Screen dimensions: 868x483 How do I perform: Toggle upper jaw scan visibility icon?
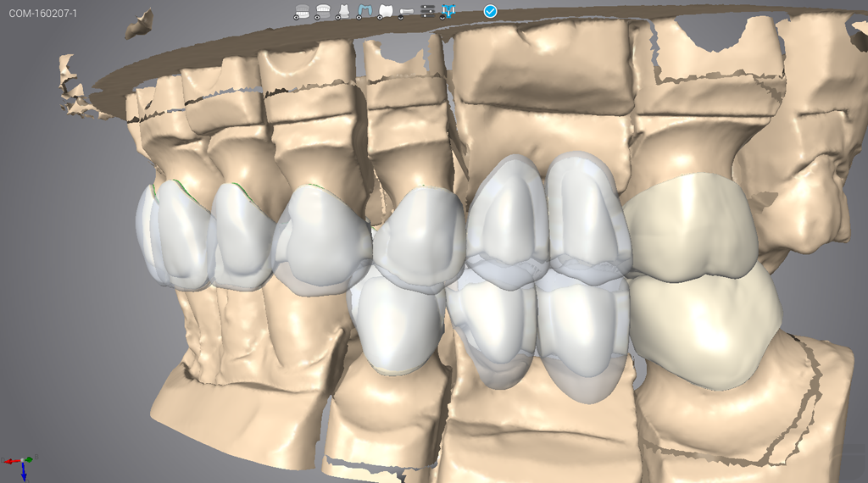pyautogui.click(x=323, y=12)
